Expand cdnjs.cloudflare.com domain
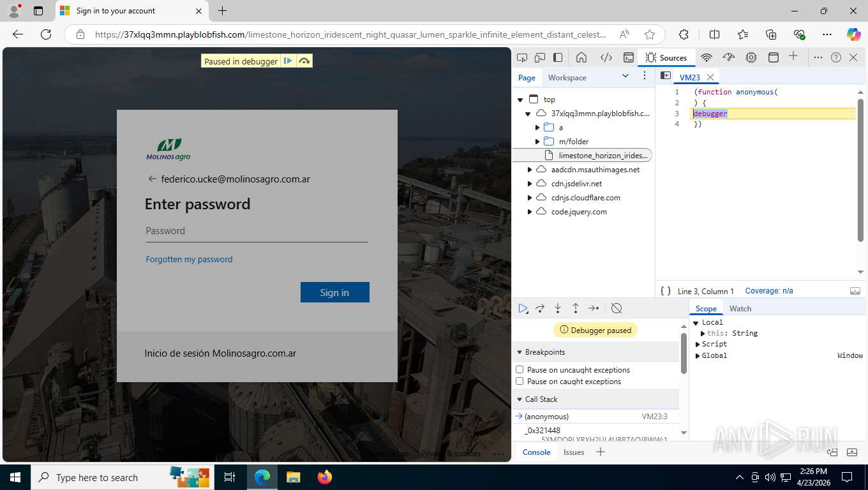This screenshot has width=868, height=490. coord(529,198)
